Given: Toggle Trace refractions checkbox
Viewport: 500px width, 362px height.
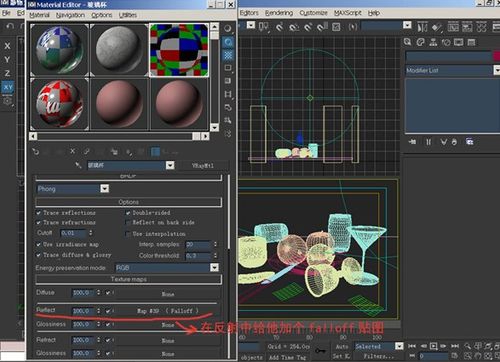Looking at the screenshot, I should tap(39, 222).
